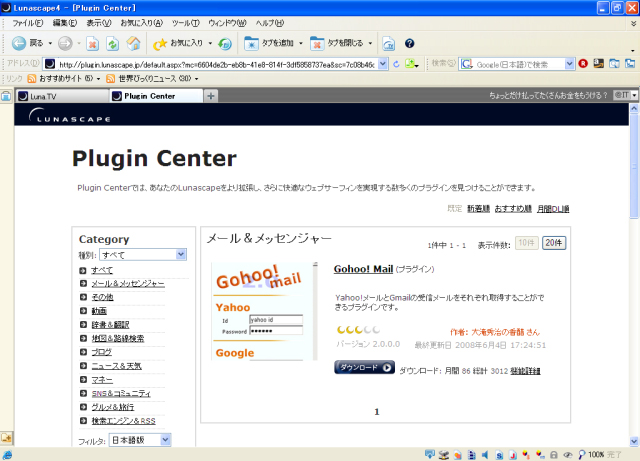640x461 pixels.
Task: Go to the Home page icon
Action: pyautogui.click(x=133, y=43)
